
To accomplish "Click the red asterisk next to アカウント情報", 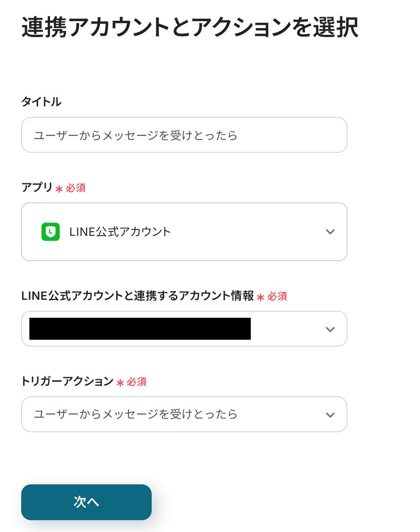I will click(x=261, y=297).
